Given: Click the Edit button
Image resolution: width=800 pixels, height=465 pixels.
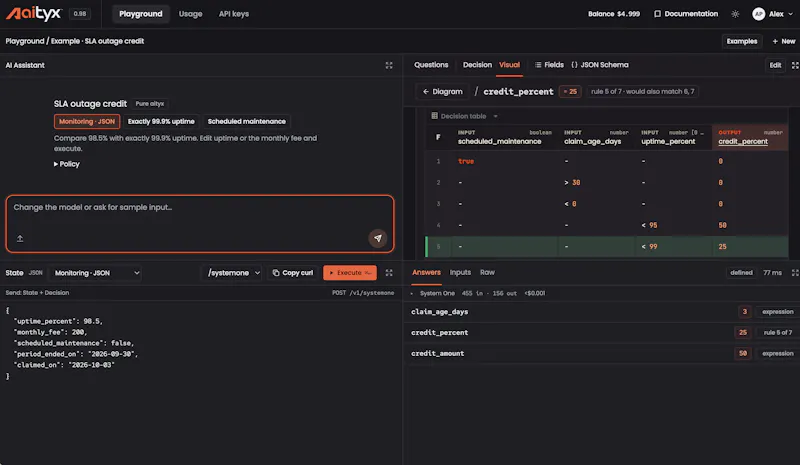Looking at the screenshot, I should point(775,65).
